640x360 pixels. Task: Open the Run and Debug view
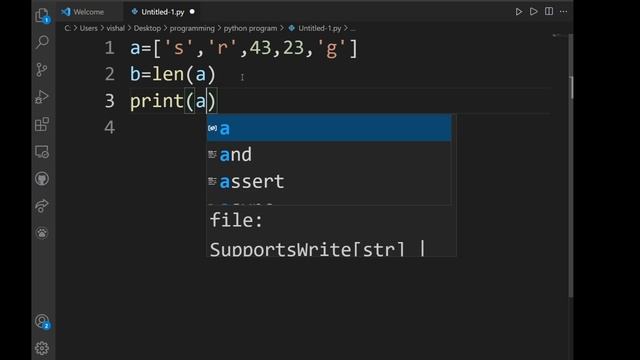coord(42,97)
